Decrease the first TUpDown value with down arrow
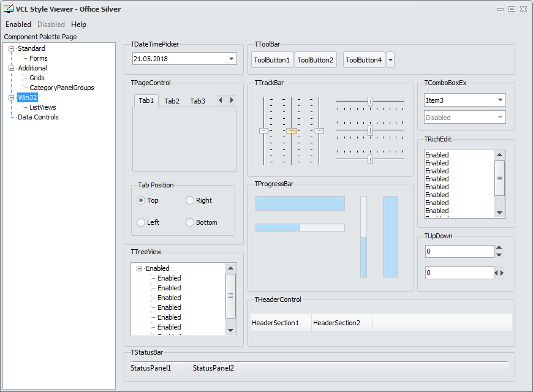This screenshot has width=533, height=392. coord(499,255)
